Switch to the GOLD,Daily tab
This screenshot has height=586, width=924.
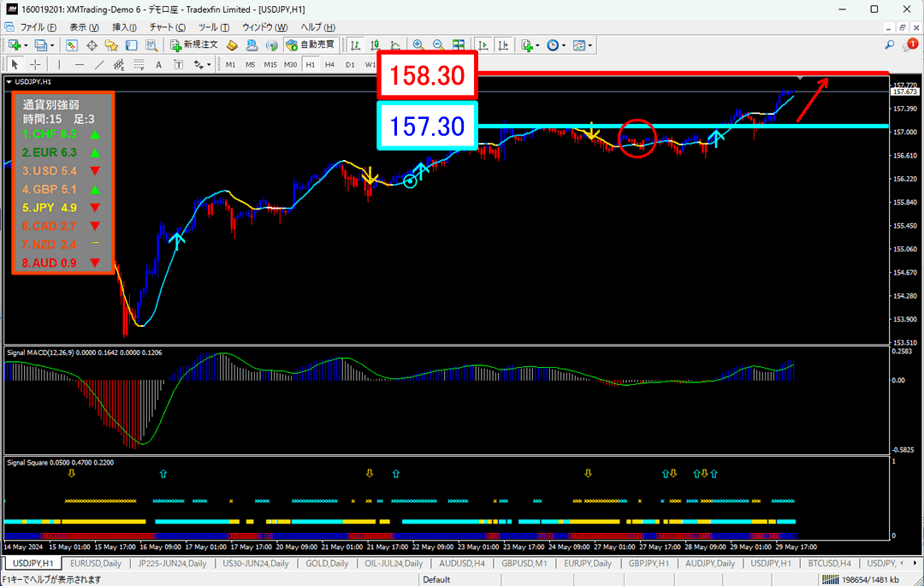coord(327,564)
